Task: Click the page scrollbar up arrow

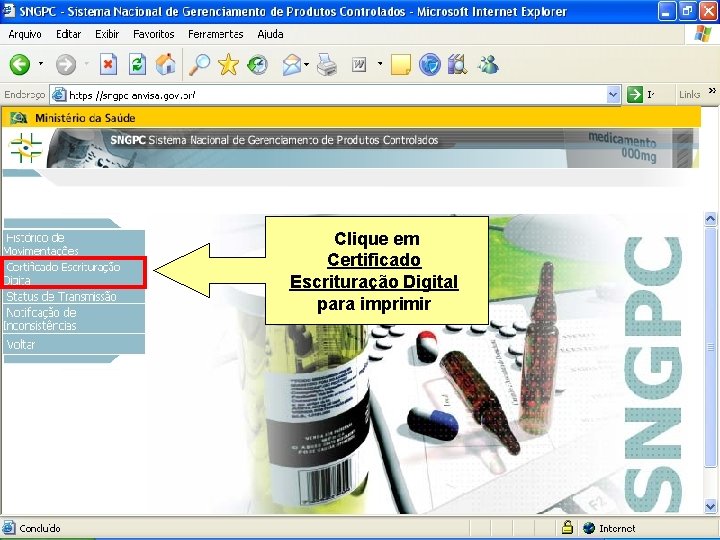Action: point(711,219)
